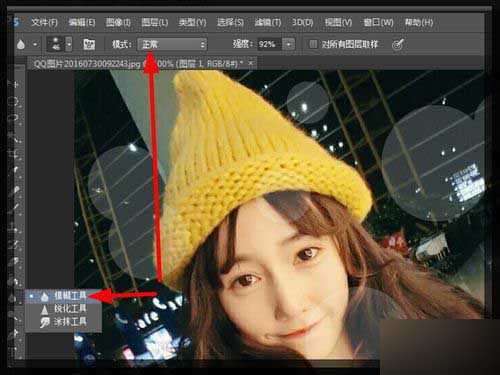Expand the tool preset picker arrow
This screenshot has height=375, width=500.
(35, 44)
